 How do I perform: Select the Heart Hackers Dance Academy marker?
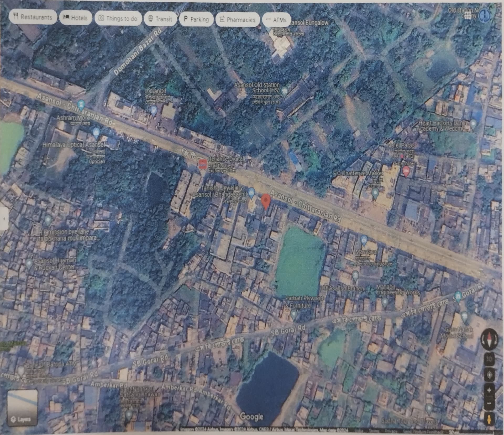[473, 124]
